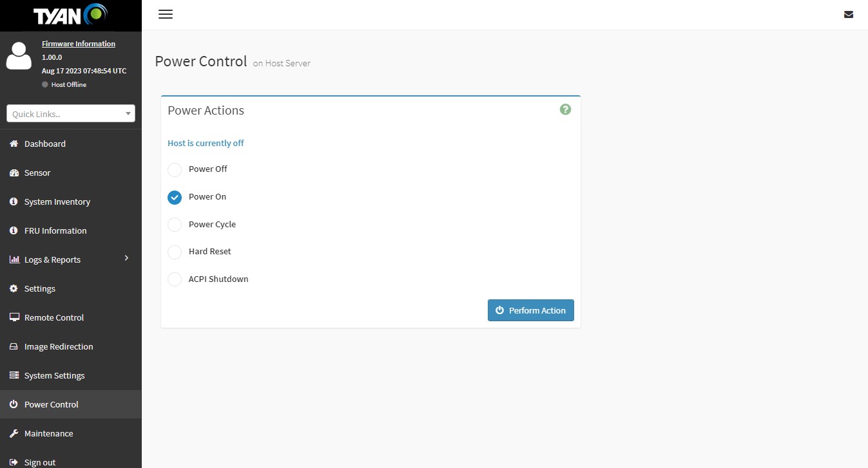Select ACPI Shutdown radio option
The image size is (868, 468).
(175, 279)
